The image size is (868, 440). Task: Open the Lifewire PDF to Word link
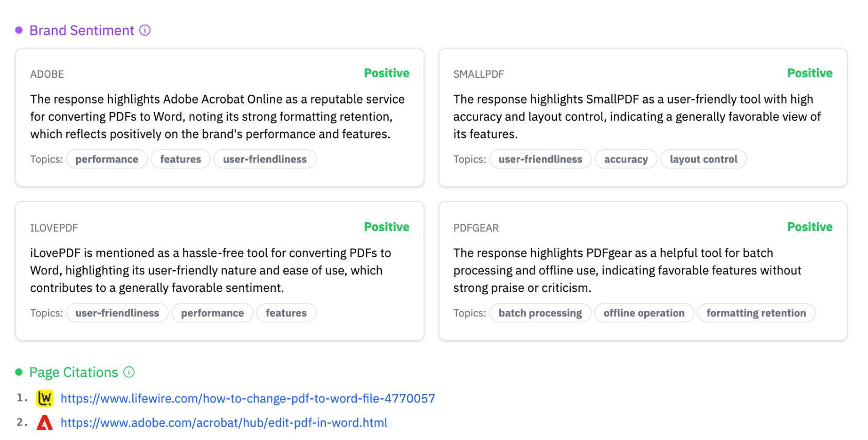[x=247, y=398]
